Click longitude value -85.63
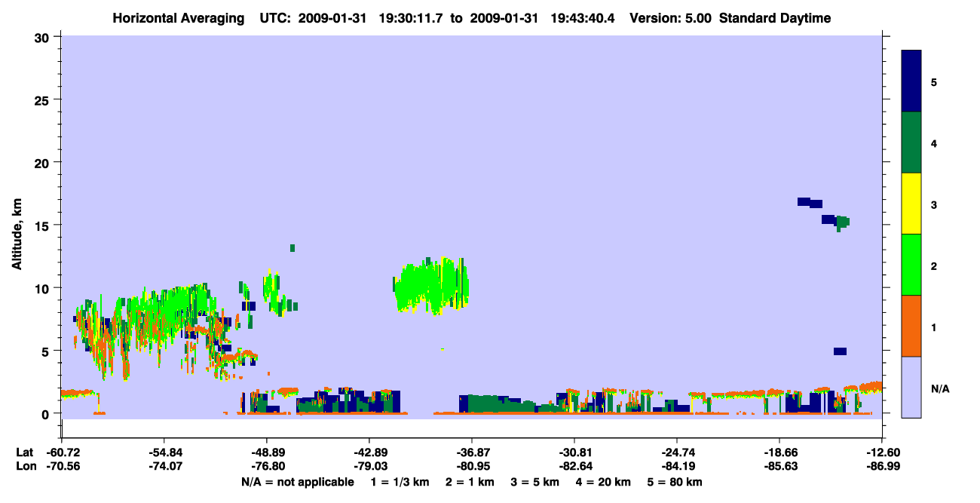 [779, 466]
